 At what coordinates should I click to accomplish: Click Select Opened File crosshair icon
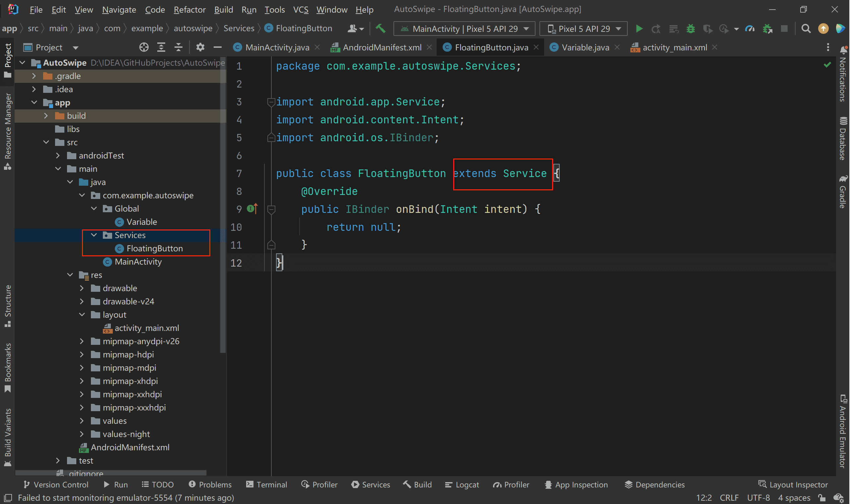pyautogui.click(x=144, y=47)
